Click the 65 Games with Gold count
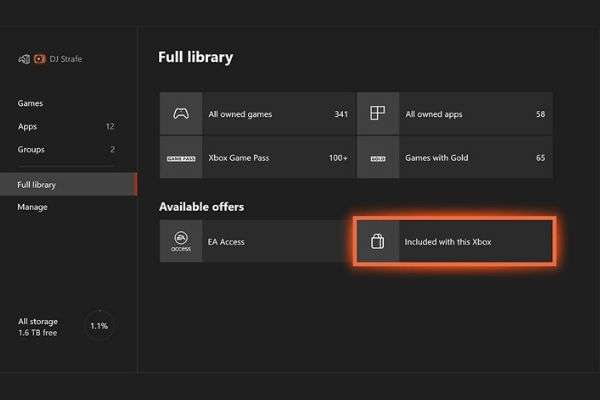 [x=540, y=158]
